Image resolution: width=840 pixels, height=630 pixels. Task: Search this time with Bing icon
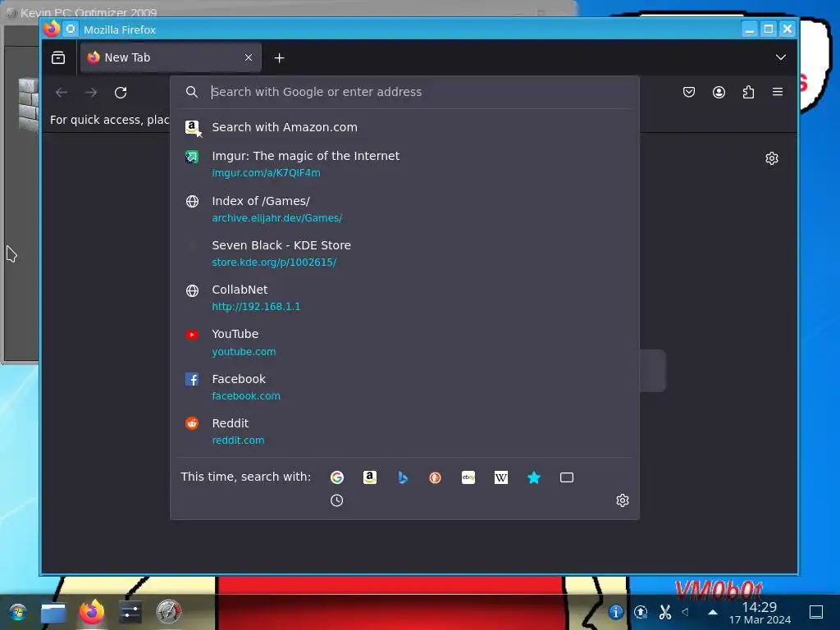[x=403, y=477]
